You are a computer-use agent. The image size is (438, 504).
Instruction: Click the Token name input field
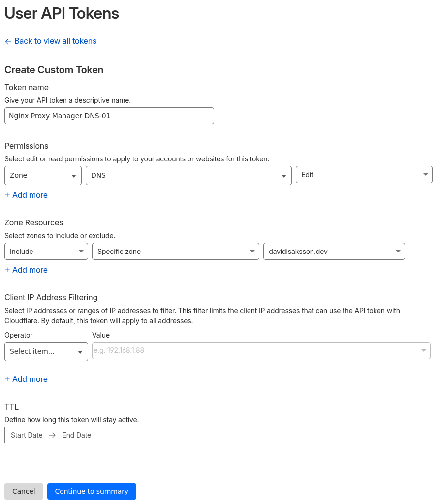click(x=109, y=116)
